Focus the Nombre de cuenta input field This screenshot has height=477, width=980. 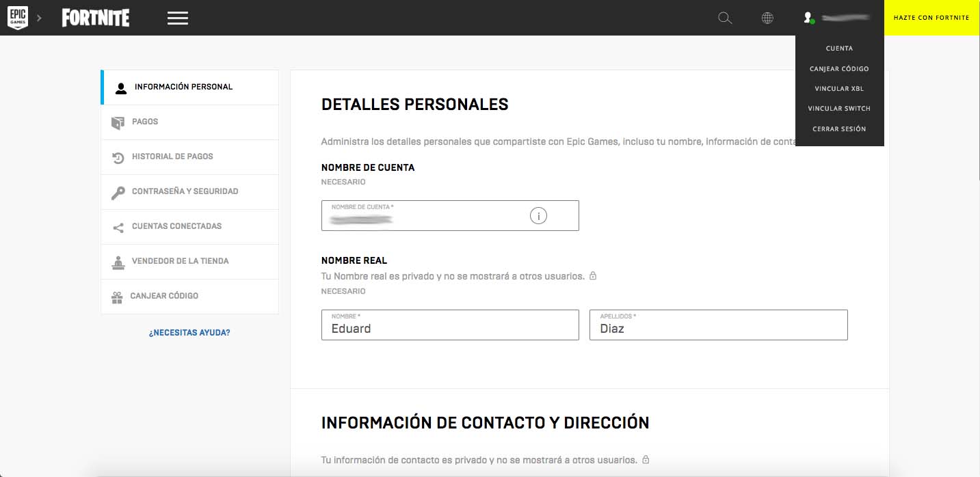tap(450, 215)
